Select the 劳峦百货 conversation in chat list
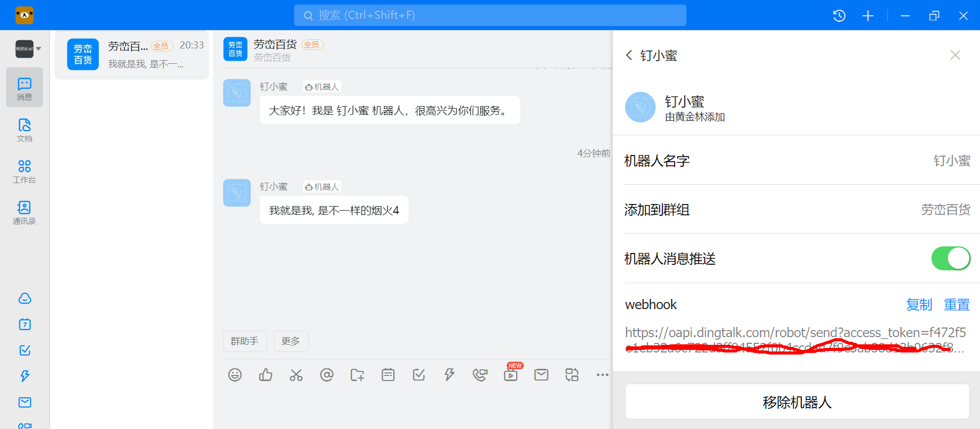The height and width of the screenshot is (429, 980). click(x=132, y=55)
